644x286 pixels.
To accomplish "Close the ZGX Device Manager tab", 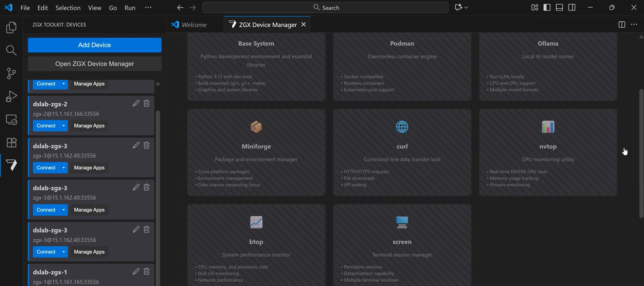I will coord(304,24).
